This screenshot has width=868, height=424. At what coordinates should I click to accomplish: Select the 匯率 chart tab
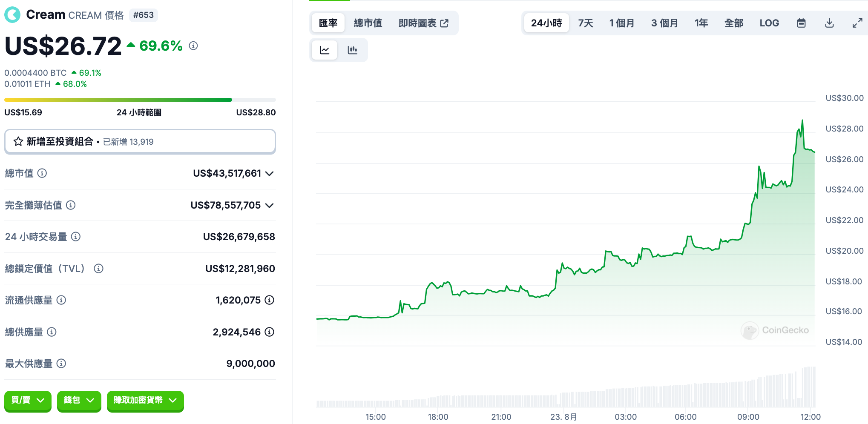tap(328, 23)
